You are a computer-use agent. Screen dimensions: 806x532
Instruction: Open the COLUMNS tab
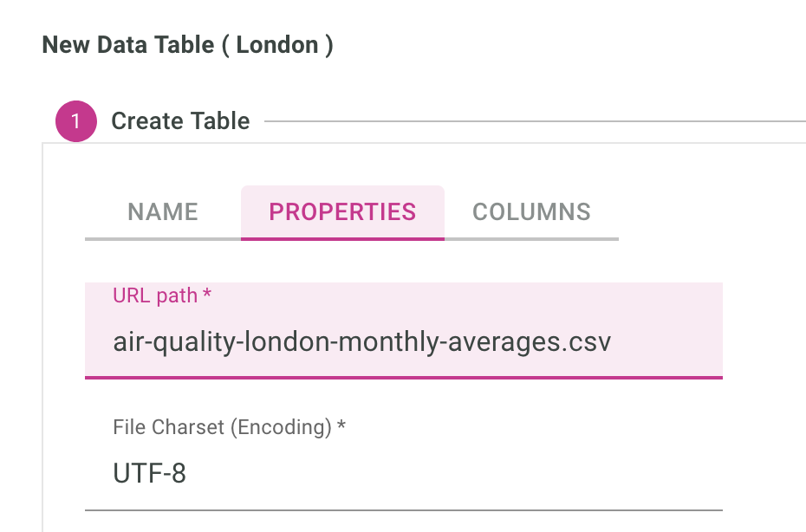point(531,211)
